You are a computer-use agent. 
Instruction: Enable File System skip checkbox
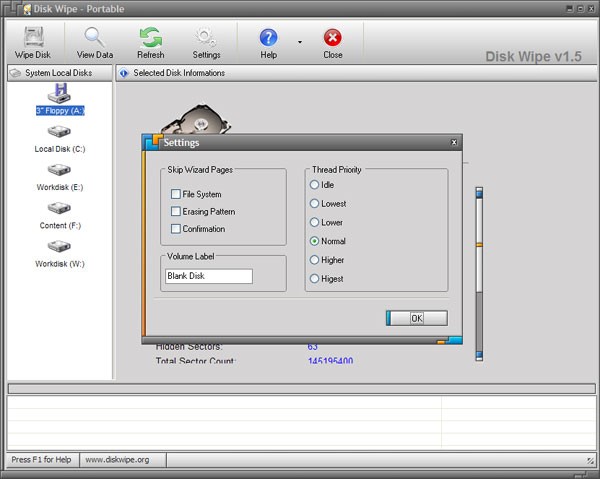click(x=176, y=194)
